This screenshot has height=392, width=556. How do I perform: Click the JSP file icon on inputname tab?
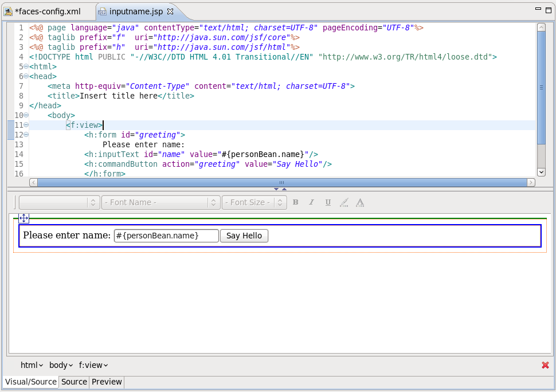(102, 11)
